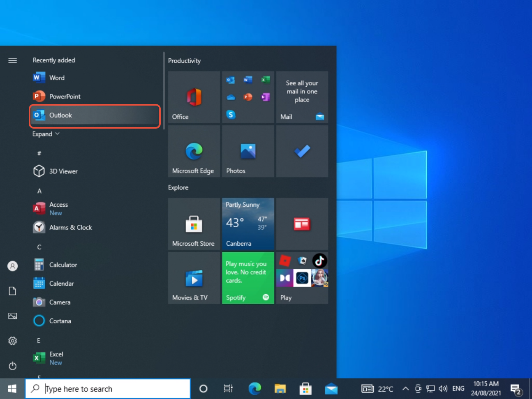Open the Canberra weather tile

[248, 224]
